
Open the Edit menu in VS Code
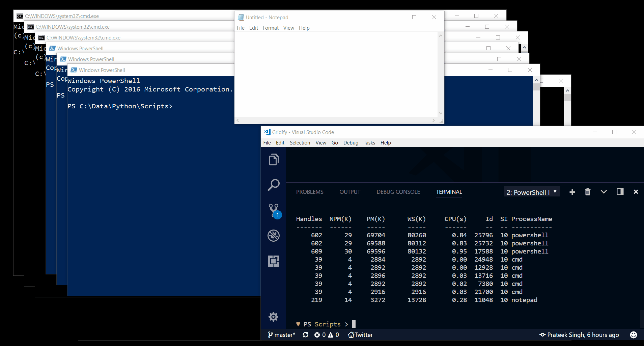click(x=280, y=143)
